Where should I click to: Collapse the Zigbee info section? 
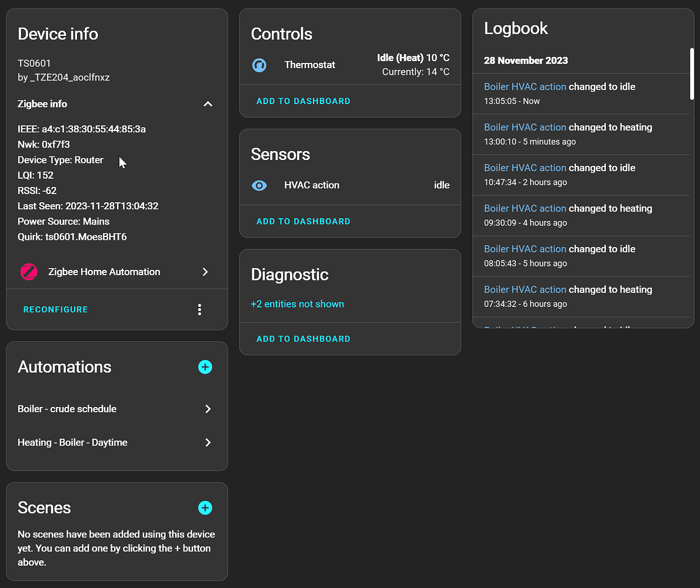click(207, 104)
